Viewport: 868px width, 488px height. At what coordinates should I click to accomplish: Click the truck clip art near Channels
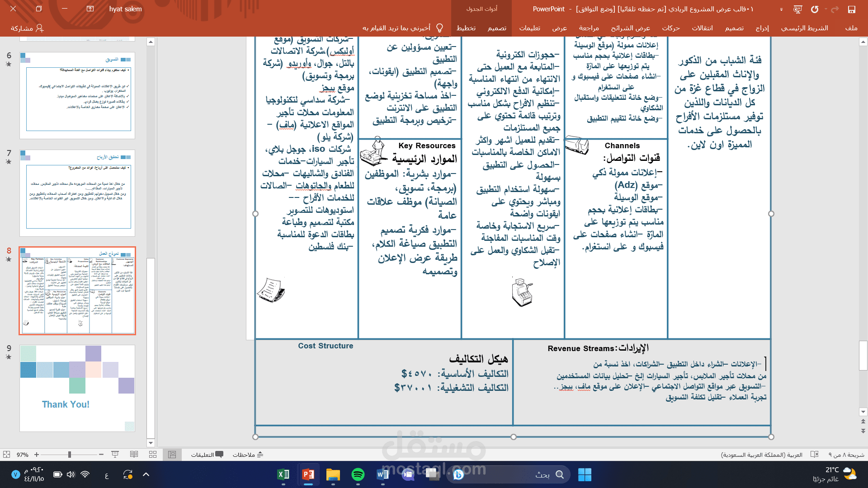pyautogui.click(x=577, y=145)
